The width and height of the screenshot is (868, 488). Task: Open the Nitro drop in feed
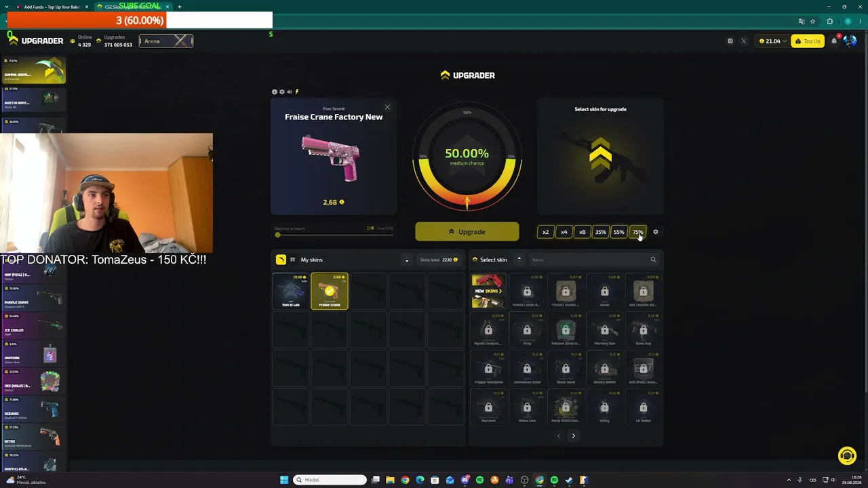[x=33, y=438]
